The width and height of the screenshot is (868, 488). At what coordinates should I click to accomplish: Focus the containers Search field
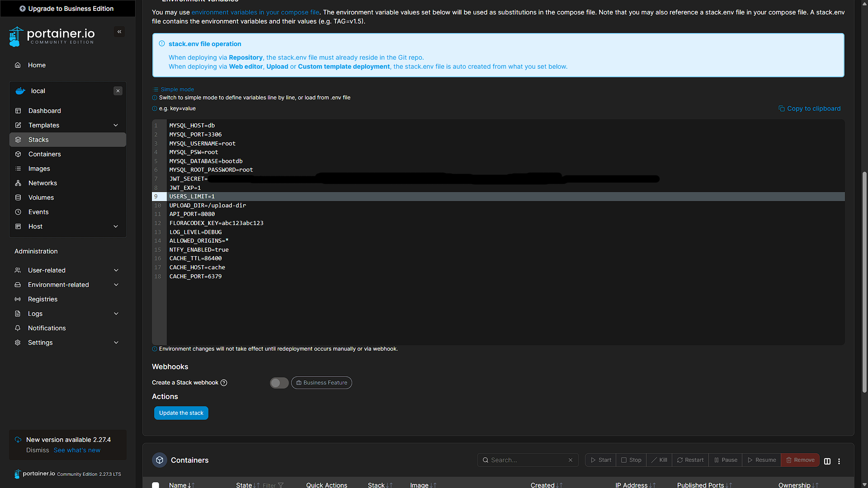(x=528, y=460)
